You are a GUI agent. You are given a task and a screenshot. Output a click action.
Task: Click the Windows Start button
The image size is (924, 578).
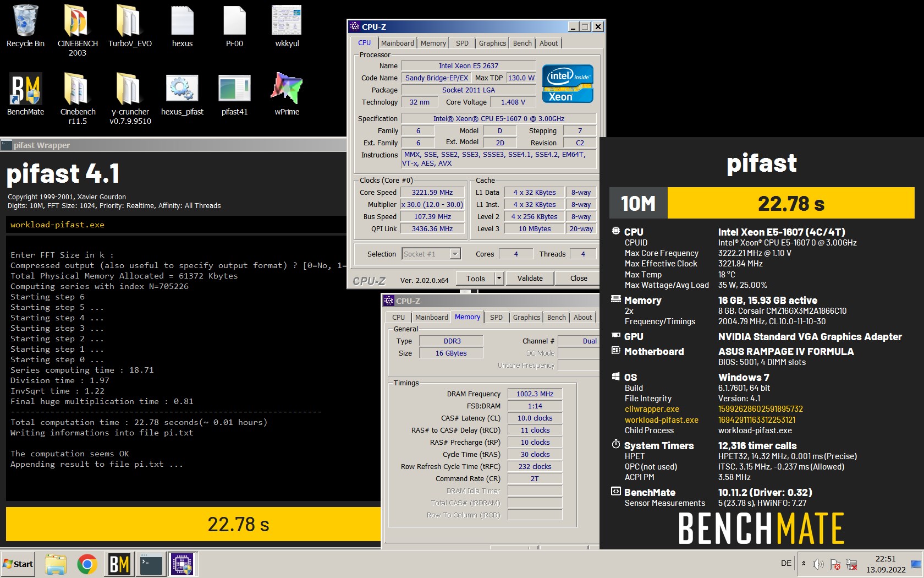pos(18,564)
